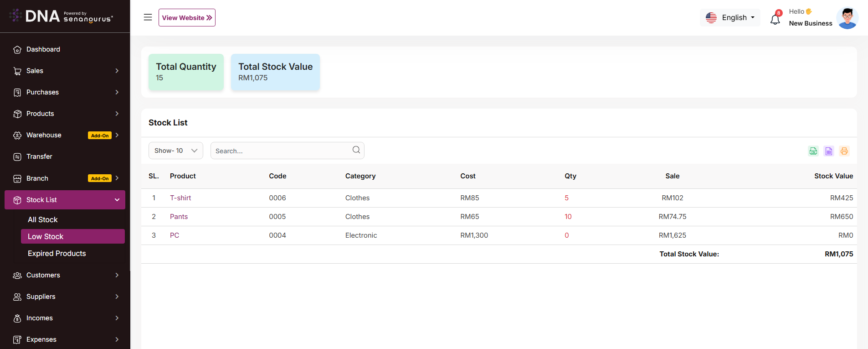Open the English language dropdown
This screenshot has height=349, width=868.
730,18
